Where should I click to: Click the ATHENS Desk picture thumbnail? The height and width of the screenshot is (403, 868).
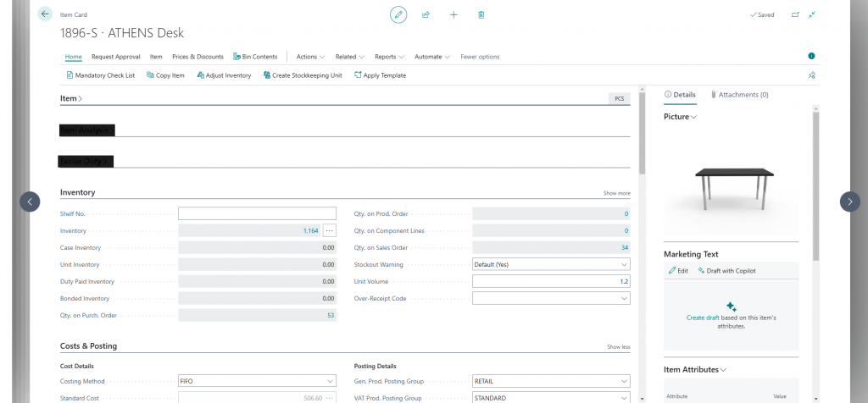tap(734, 188)
